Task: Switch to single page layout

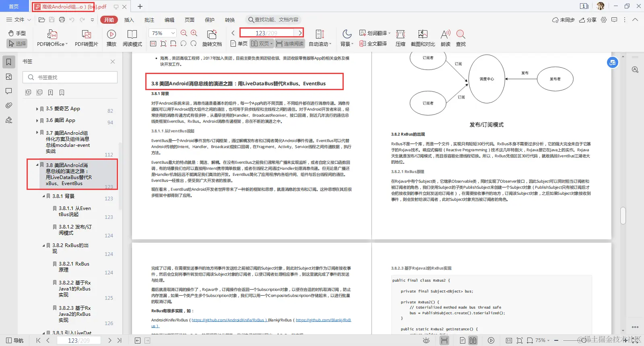Action: 239,43
